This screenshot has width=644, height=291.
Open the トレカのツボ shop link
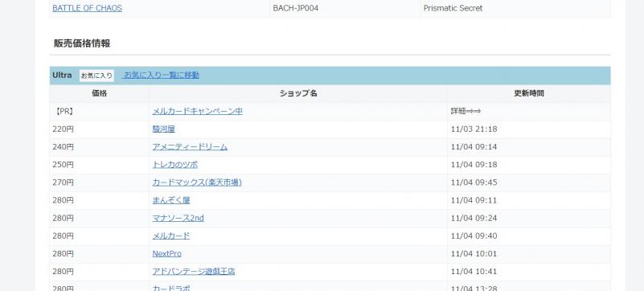coord(175,165)
